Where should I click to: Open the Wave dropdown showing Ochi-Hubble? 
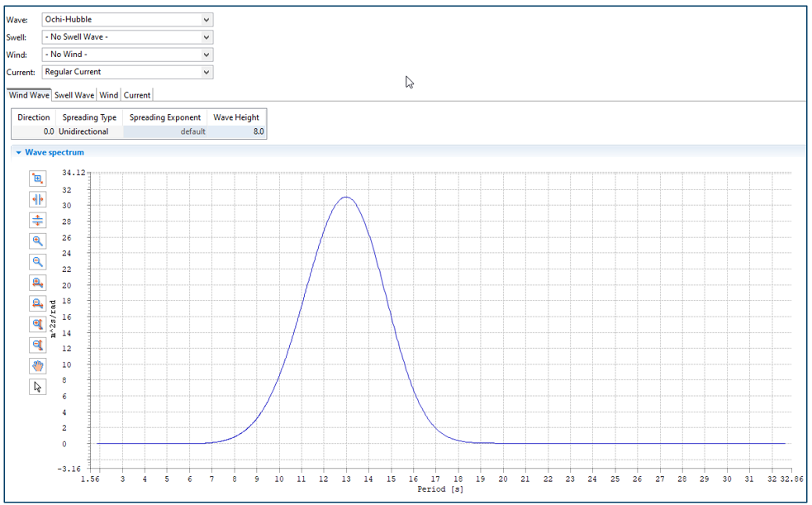[x=127, y=20]
